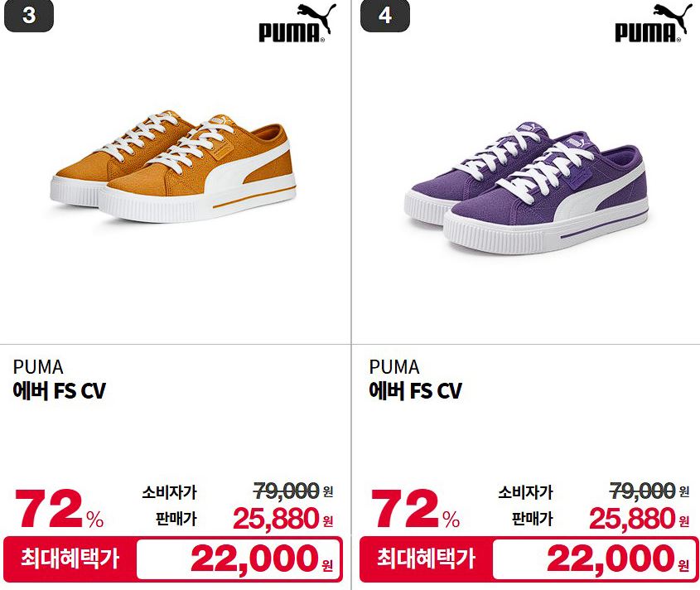Click crossed-out 79,000원 price of item 3
The image size is (700, 590).
pyautogui.click(x=293, y=491)
